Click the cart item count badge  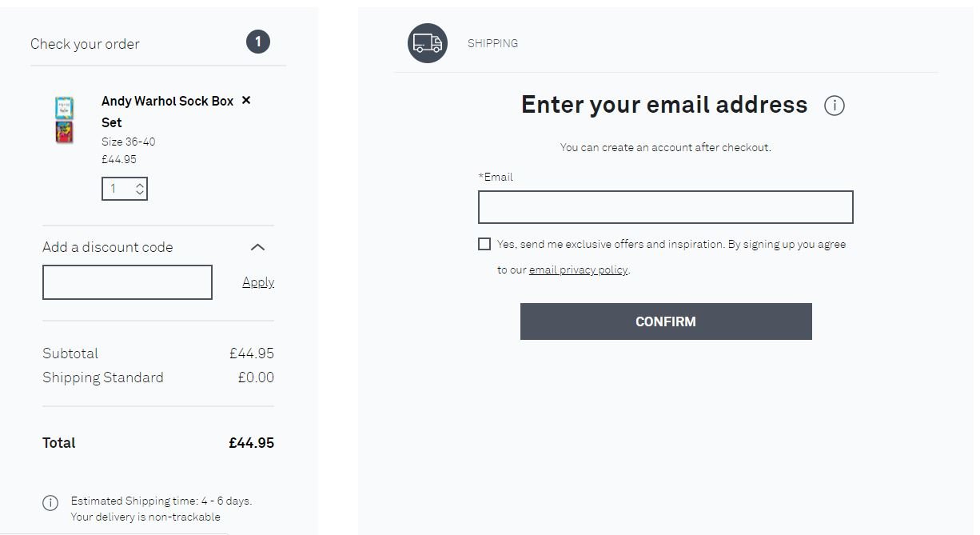(x=258, y=42)
